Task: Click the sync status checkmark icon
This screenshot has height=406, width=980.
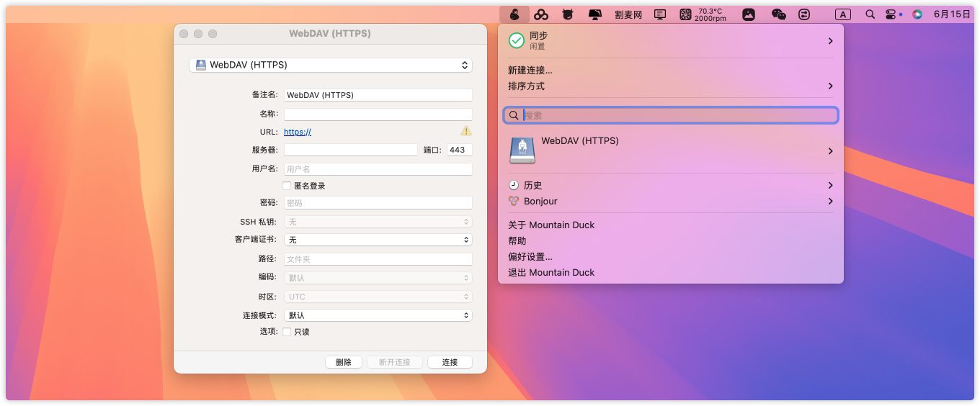Action: tap(517, 40)
